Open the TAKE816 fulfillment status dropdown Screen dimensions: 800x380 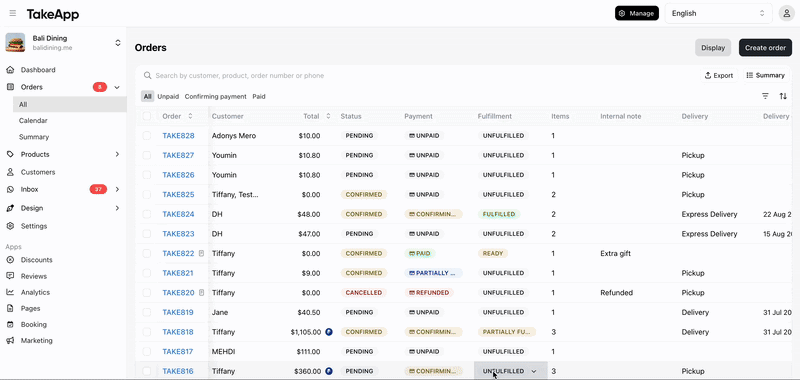pos(511,371)
